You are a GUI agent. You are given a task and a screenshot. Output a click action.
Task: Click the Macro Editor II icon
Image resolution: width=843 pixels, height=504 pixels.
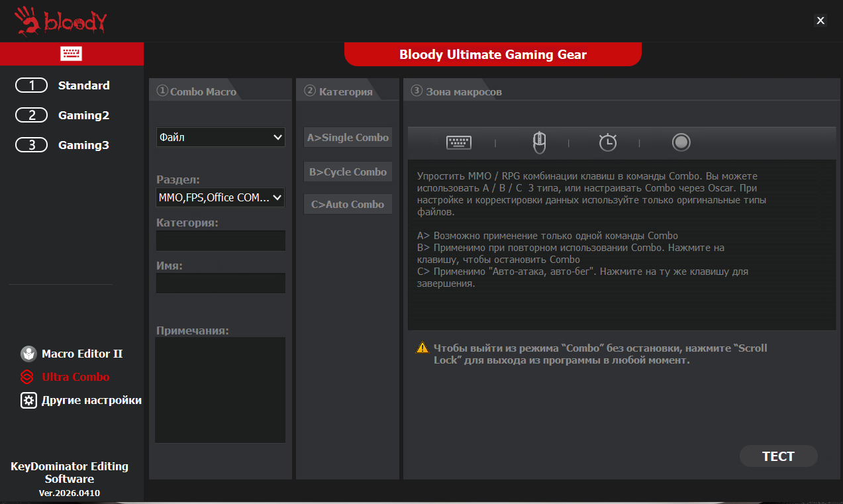28,354
